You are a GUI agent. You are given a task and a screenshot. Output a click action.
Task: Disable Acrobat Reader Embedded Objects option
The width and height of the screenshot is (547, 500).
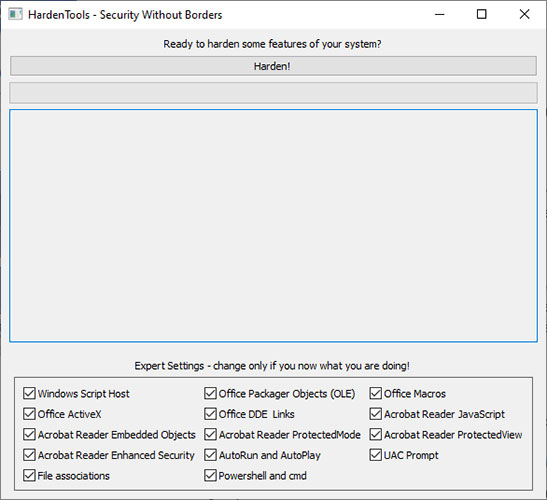click(29, 434)
